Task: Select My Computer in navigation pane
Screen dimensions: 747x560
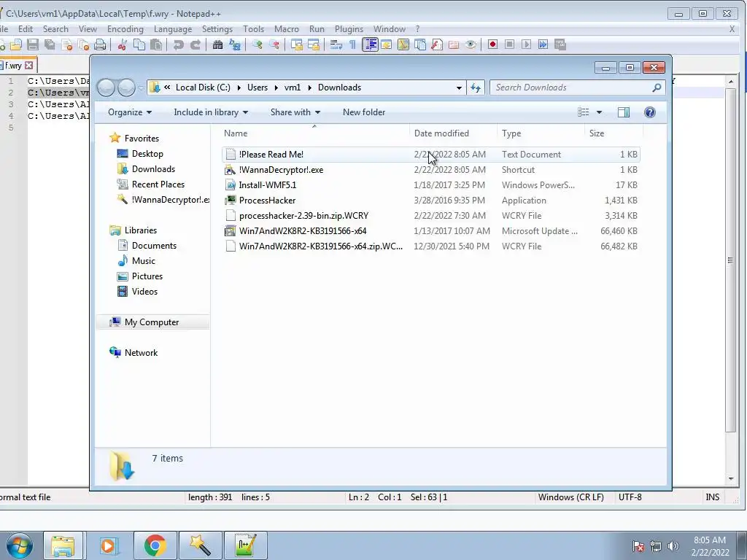Action: (152, 322)
